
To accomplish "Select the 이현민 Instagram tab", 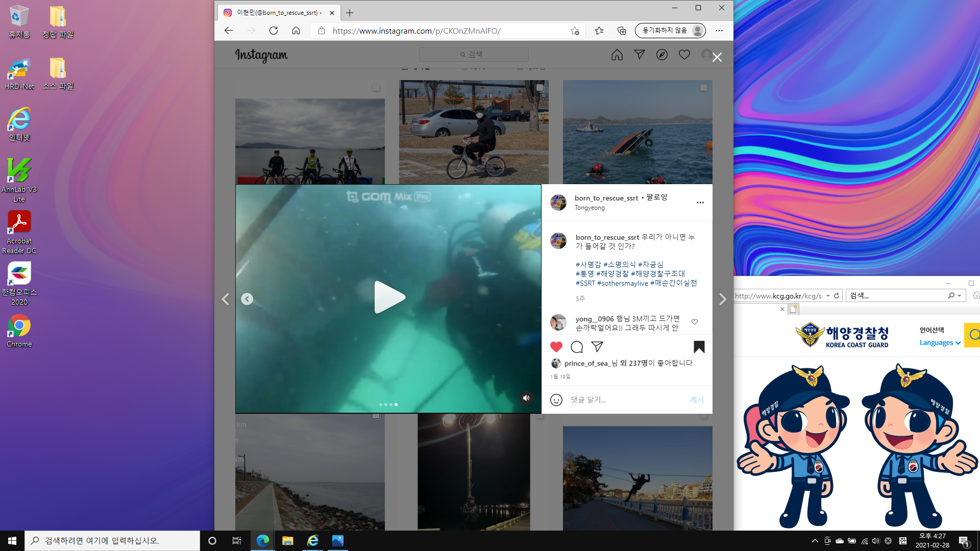I will [x=279, y=13].
